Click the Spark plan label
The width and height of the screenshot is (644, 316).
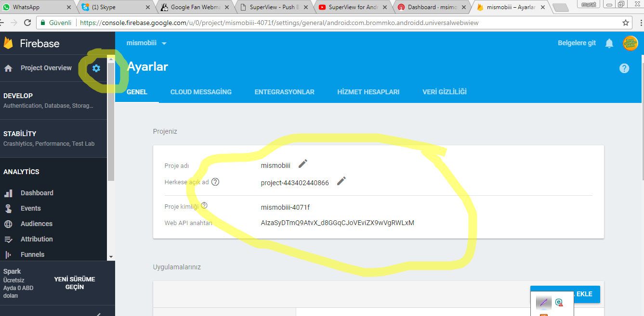12,271
